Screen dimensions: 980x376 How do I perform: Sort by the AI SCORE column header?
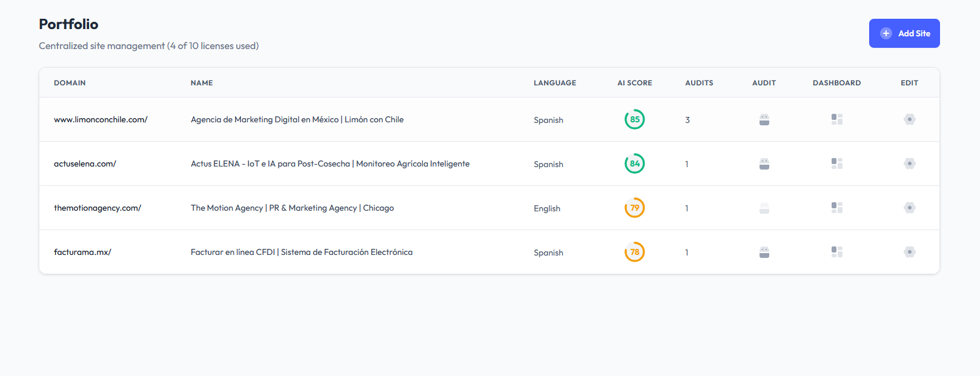coord(635,83)
